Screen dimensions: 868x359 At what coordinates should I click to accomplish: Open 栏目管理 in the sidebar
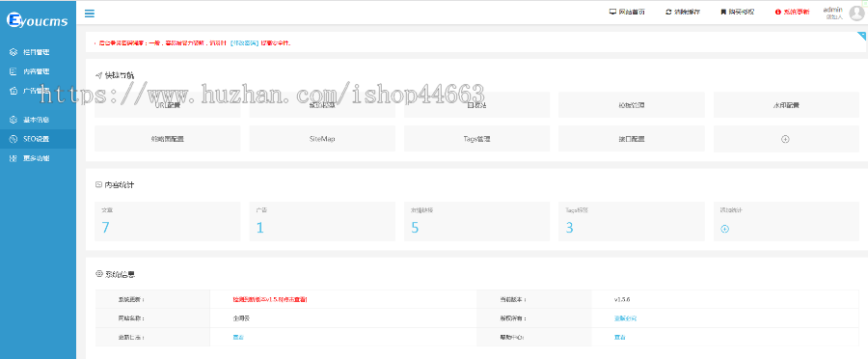(37, 52)
